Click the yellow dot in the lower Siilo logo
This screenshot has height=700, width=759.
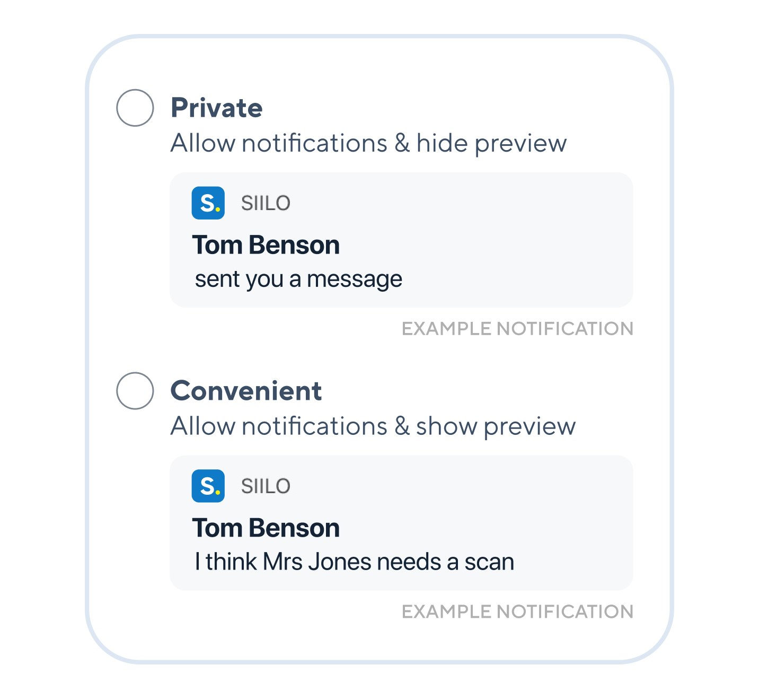point(218,493)
